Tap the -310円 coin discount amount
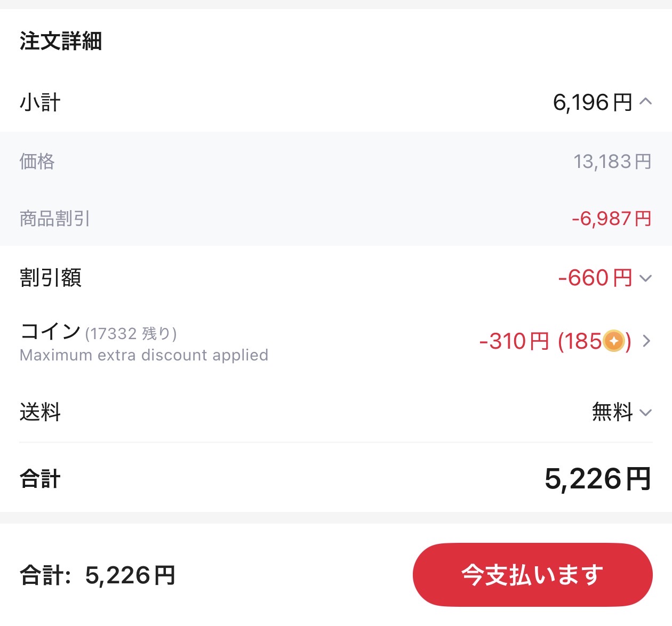 (514, 341)
